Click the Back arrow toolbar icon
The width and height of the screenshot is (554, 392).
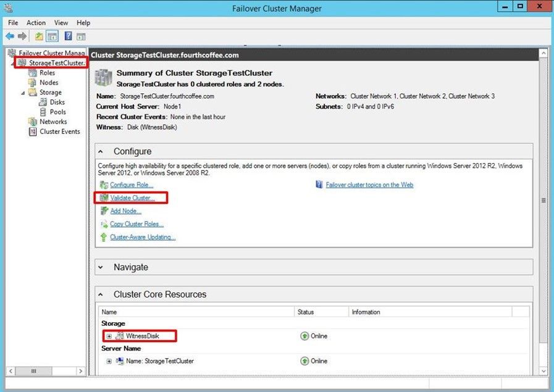point(10,36)
